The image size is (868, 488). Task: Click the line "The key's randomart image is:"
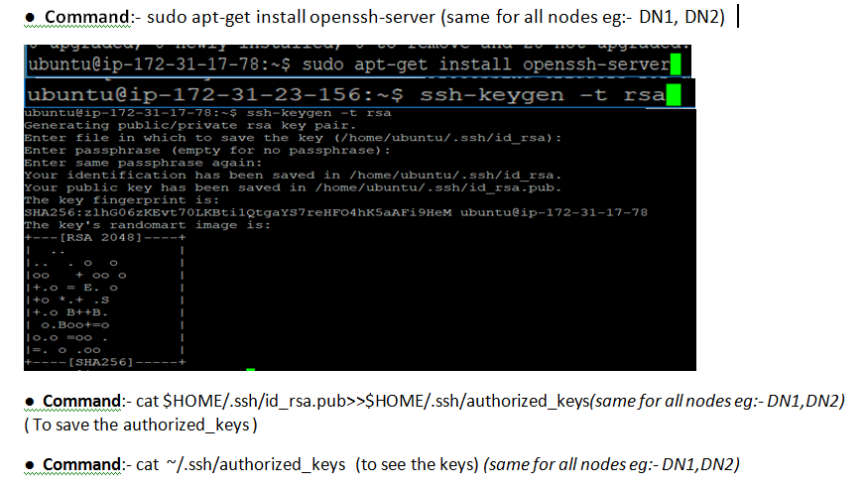[x=147, y=225]
